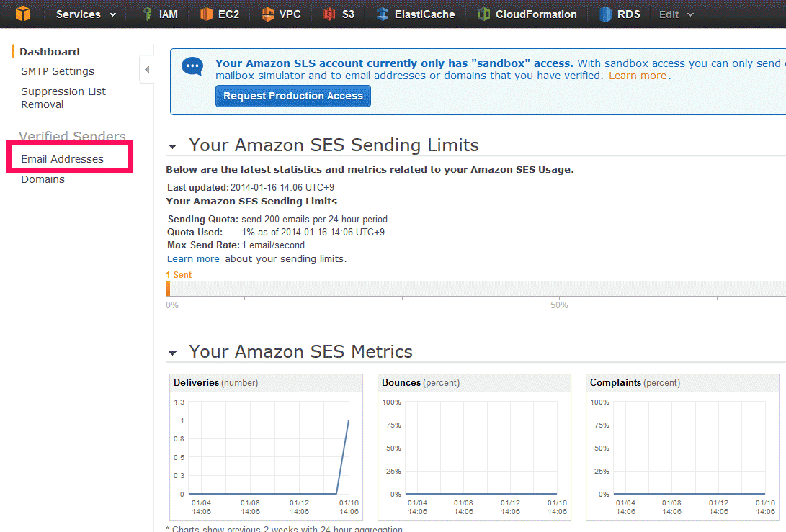Click 'send 200 emails per 24 hour period'
Screen dimensions: 786x532
click(314, 219)
